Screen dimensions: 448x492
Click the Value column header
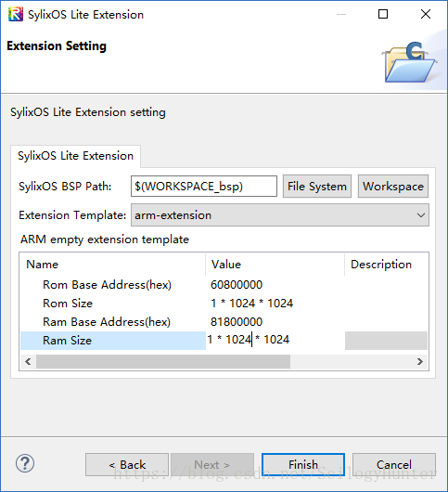275,265
